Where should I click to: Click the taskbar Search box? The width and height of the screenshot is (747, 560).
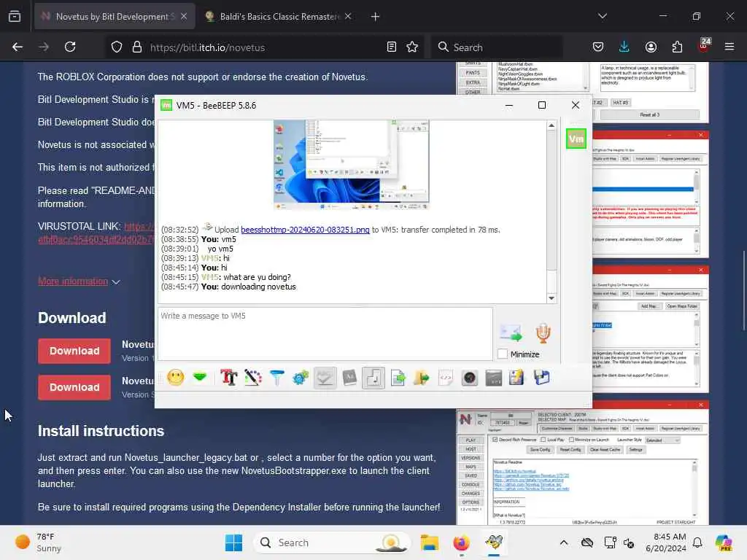tap(333, 542)
